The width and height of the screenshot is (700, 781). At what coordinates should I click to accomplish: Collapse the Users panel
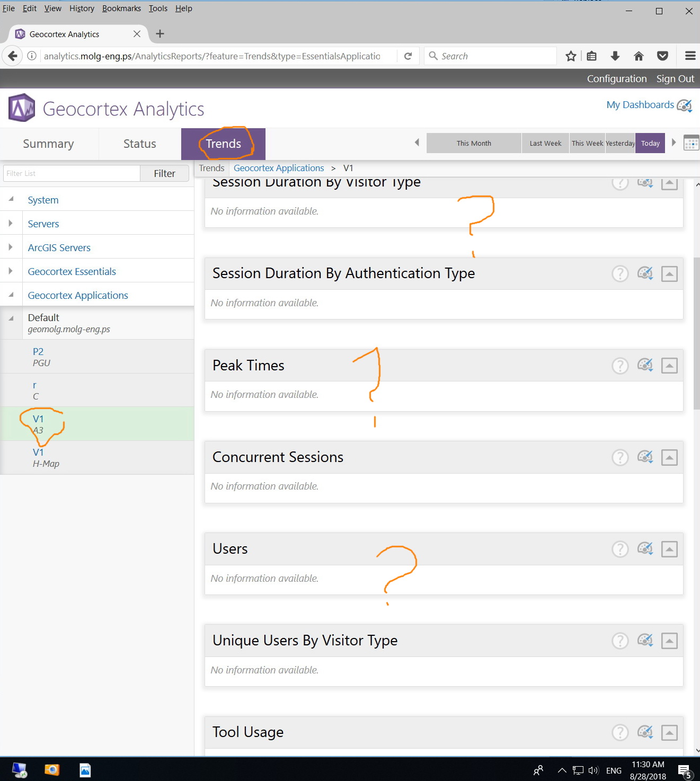pos(669,549)
